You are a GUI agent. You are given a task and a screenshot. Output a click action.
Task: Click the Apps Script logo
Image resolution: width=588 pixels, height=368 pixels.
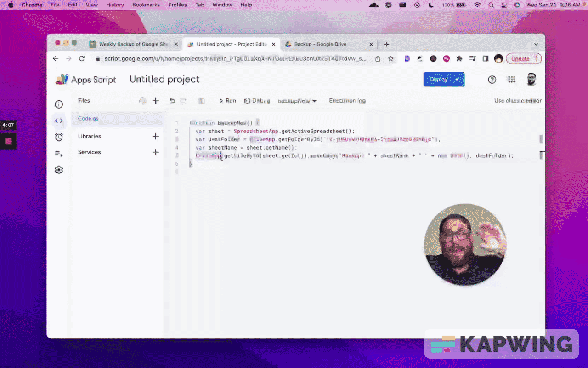pyautogui.click(x=86, y=80)
